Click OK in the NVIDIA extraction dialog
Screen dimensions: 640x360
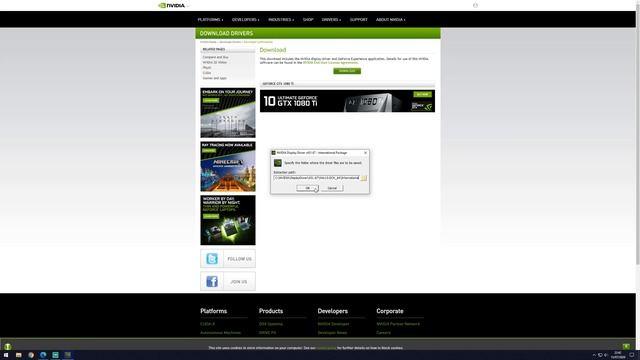coord(307,188)
